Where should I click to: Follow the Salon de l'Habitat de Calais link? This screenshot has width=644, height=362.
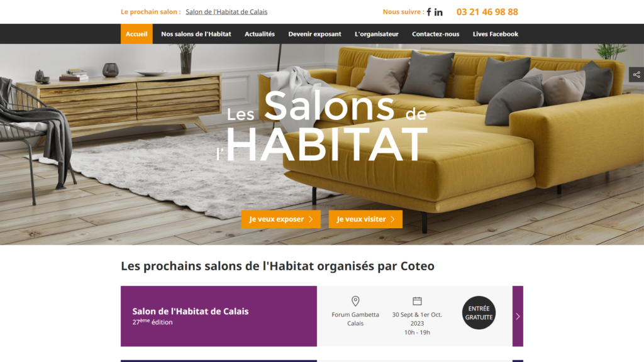click(226, 12)
